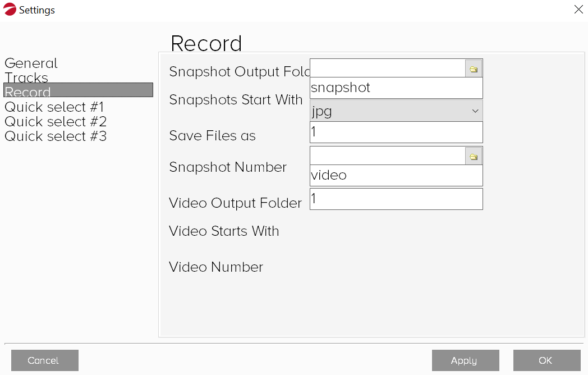Open Quick select #2 settings

pos(56,121)
